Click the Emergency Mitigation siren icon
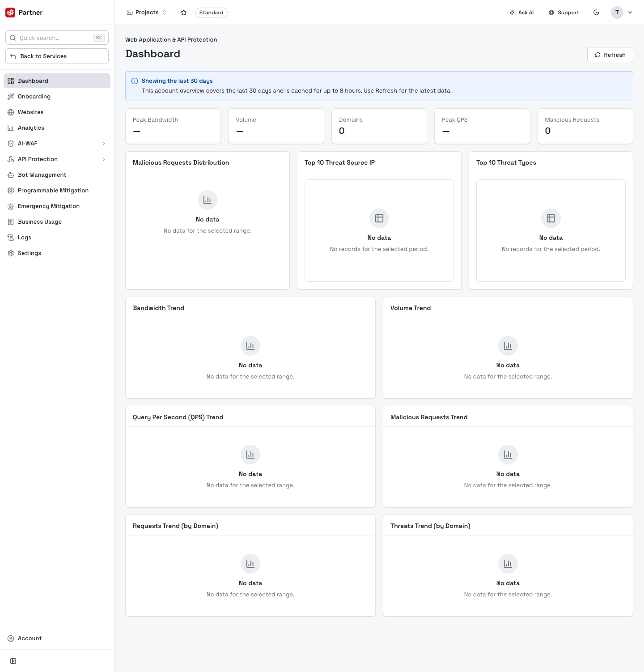Image resolution: width=644 pixels, height=672 pixels. (x=11, y=206)
